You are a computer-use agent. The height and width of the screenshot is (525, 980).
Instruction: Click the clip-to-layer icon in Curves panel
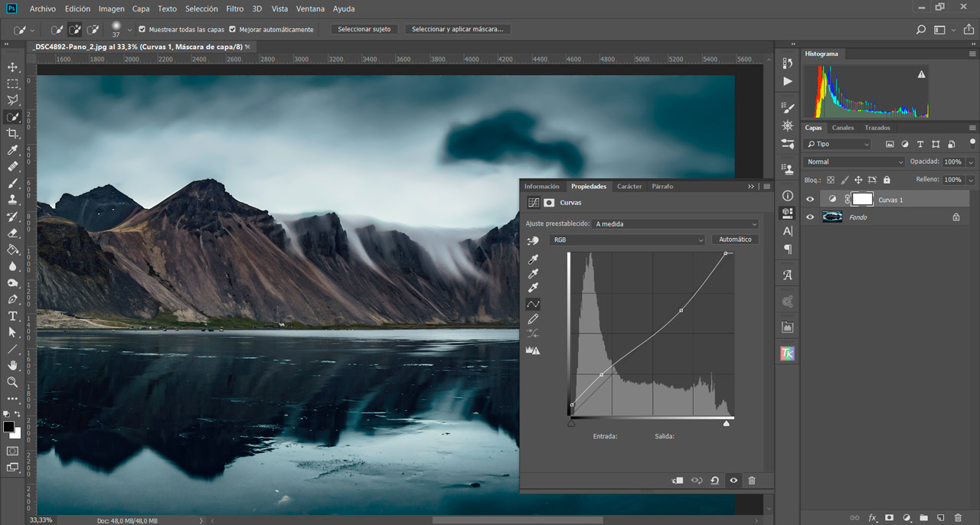pyautogui.click(x=677, y=480)
